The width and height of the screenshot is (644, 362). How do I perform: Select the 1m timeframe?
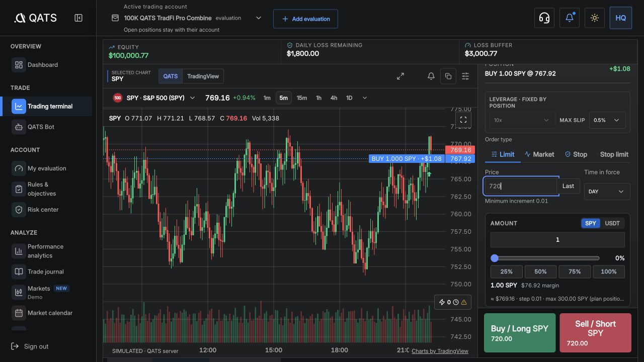267,98
